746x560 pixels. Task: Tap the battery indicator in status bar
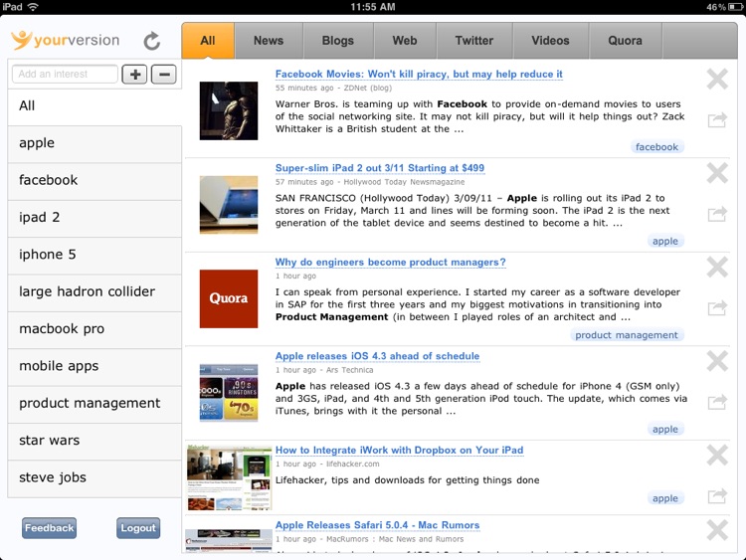click(x=735, y=7)
